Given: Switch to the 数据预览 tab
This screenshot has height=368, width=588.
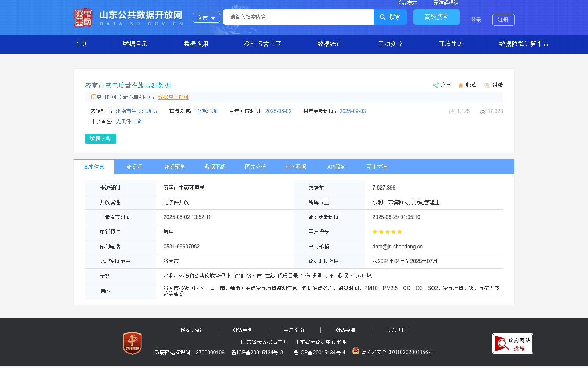Looking at the screenshot, I should (x=175, y=167).
